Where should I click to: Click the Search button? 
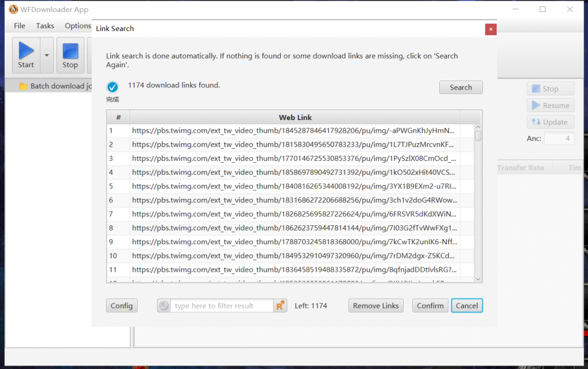click(x=461, y=87)
